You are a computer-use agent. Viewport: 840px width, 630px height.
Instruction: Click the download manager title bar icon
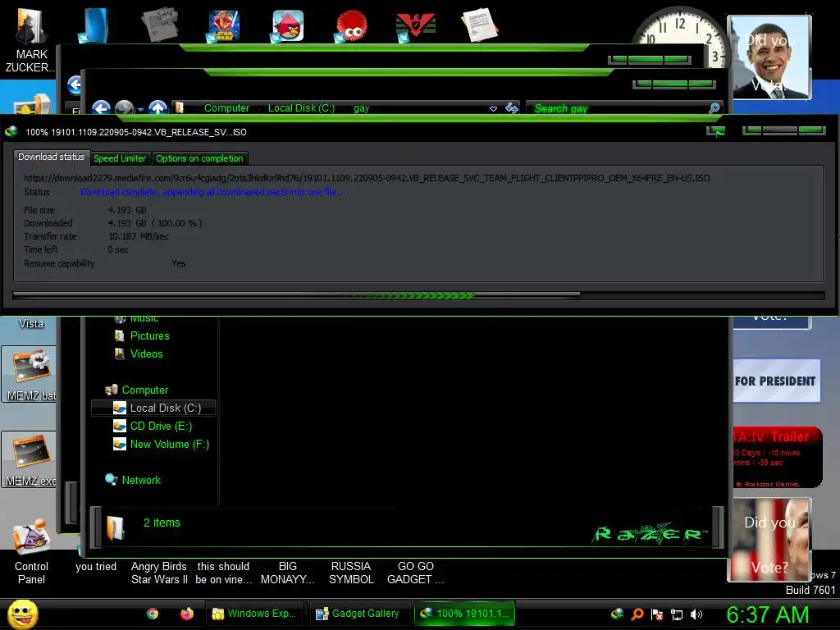[11, 131]
